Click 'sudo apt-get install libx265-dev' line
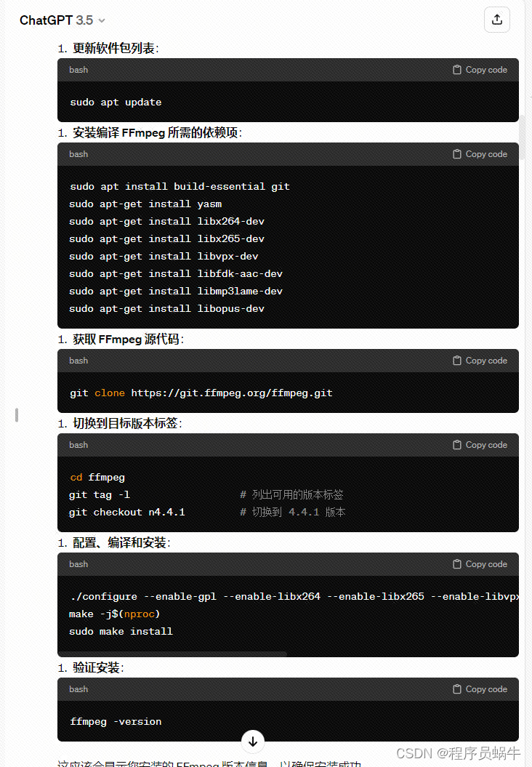 coord(166,238)
